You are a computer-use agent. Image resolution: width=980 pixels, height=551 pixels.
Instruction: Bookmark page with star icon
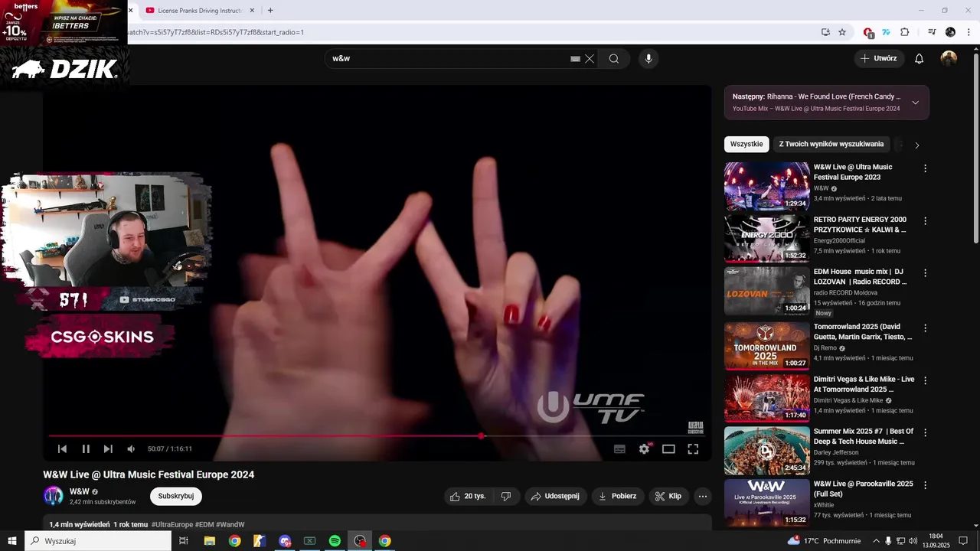[842, 32]
